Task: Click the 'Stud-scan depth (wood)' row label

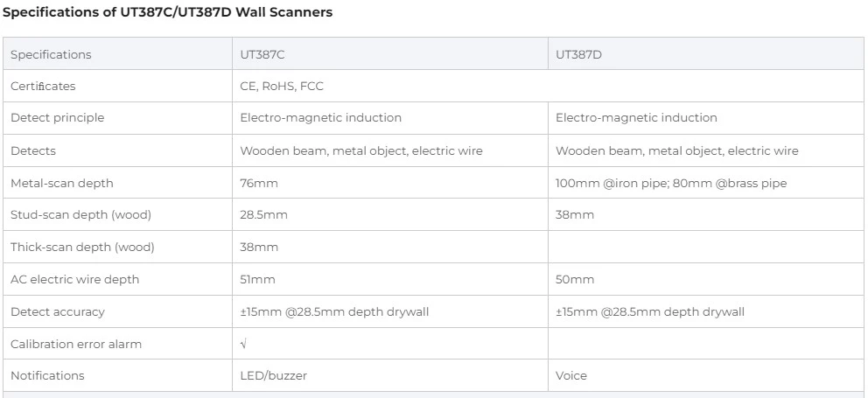Action: pos(74,214)
